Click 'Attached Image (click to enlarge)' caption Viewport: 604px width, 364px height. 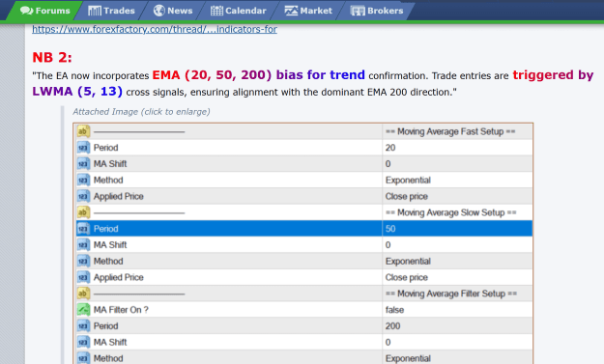coord(141,112)
